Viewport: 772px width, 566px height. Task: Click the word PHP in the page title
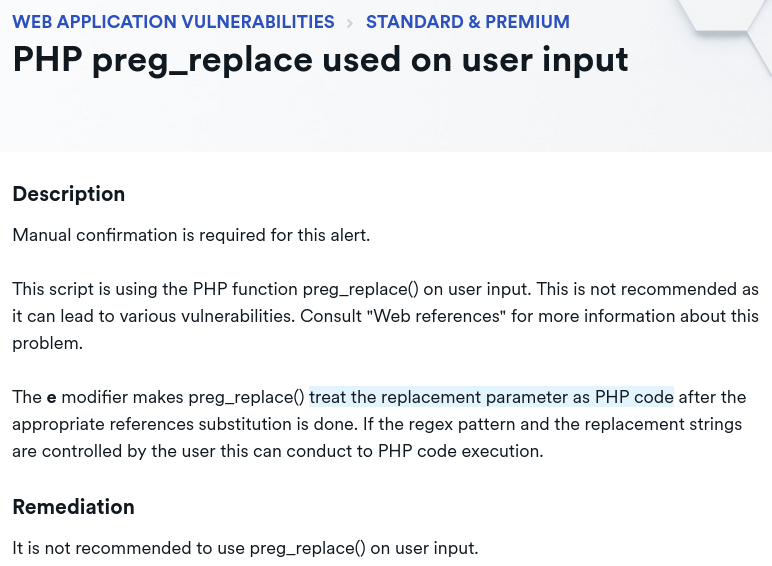48,59
